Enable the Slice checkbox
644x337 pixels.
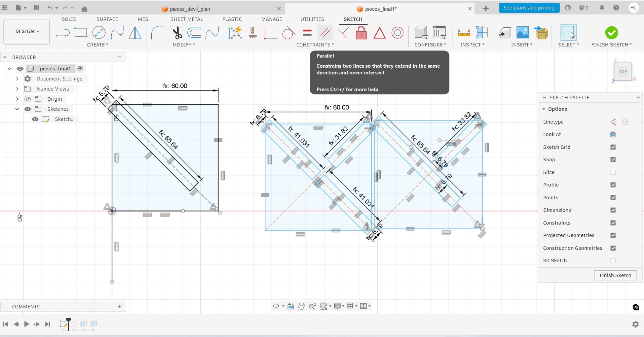pyautogui.click(x=613, y=172)
